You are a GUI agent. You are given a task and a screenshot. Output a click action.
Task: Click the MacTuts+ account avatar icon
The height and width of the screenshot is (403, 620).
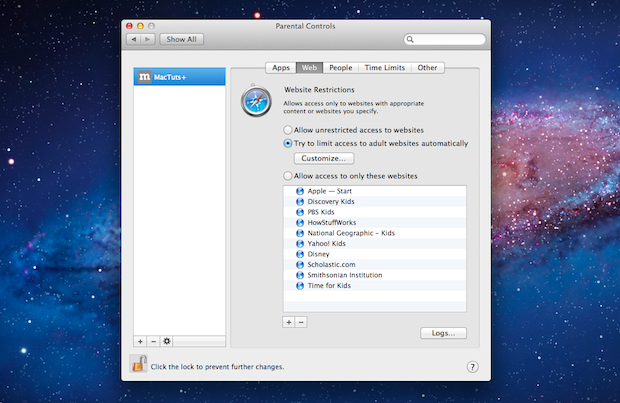(x=145, y=77)
